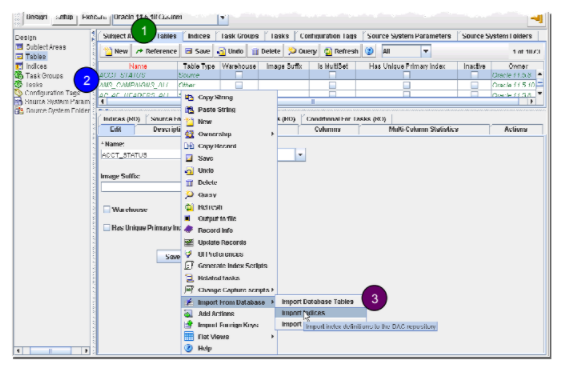Click the Refresh toolbar button
Image resolution: width=561 pixels, height=386 pixels.
pyautogui.click(x=341, y=52)
